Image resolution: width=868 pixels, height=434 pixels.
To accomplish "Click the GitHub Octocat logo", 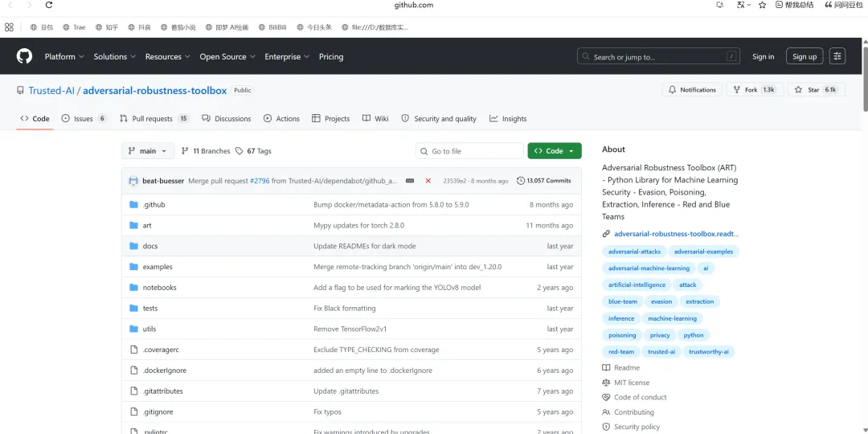I will point(24,56).
